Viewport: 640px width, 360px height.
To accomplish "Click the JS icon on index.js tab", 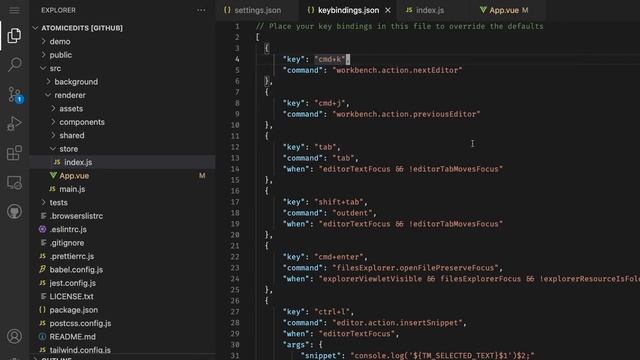I will [409, 10].
